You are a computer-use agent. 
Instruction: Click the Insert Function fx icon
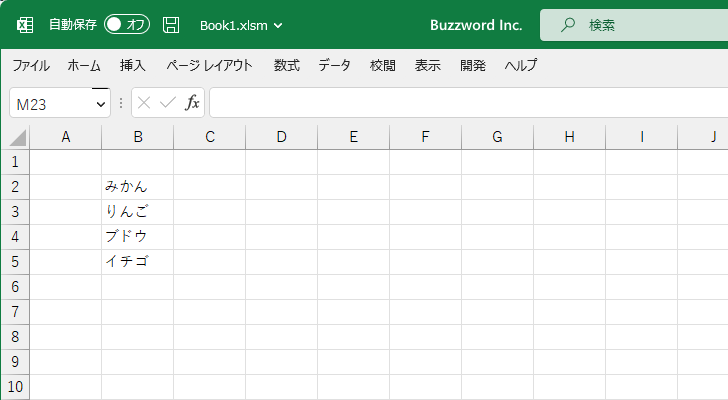click(x=192, y=103)
